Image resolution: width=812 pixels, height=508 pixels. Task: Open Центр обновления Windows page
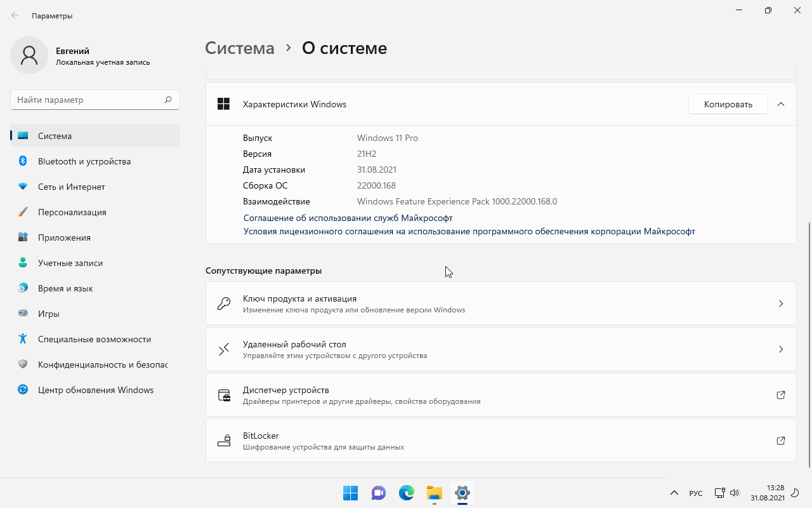(95, 390)
